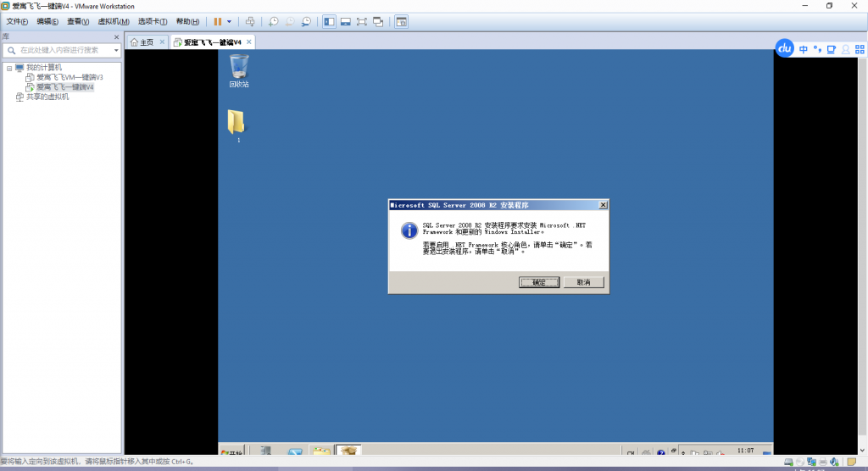Select the 爱寓飞飞VM一键端V3 virtual machine
868x471 pixels.
pos(70,77)
